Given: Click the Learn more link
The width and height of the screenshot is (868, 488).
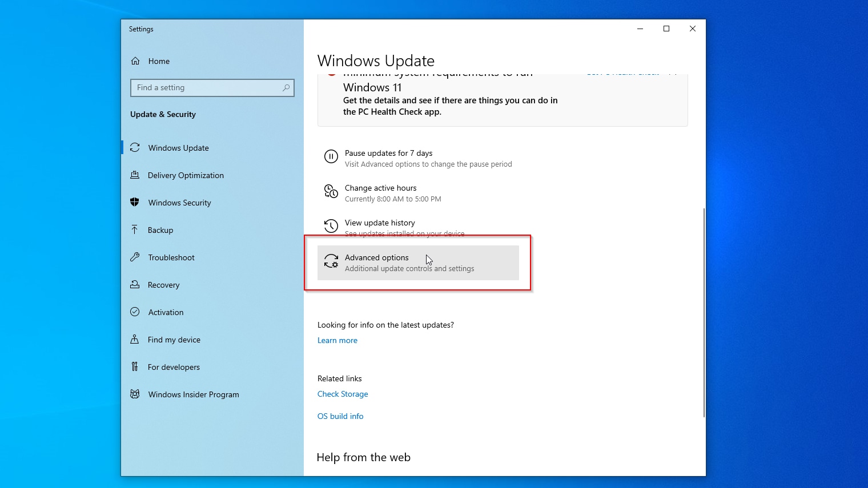Looking at the screenshot, I should [337, 340].
